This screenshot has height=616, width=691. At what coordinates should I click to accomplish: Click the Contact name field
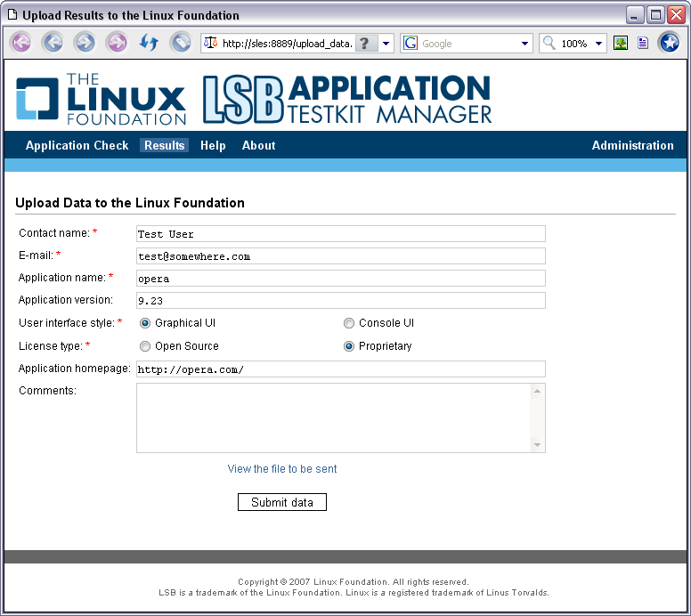tap(341, 233)
